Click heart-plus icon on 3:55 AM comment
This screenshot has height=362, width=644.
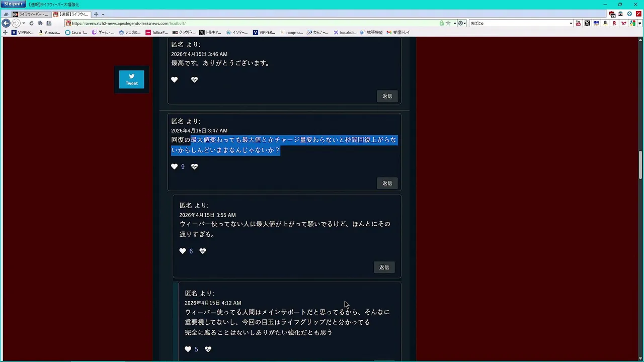tap(203, 251)
